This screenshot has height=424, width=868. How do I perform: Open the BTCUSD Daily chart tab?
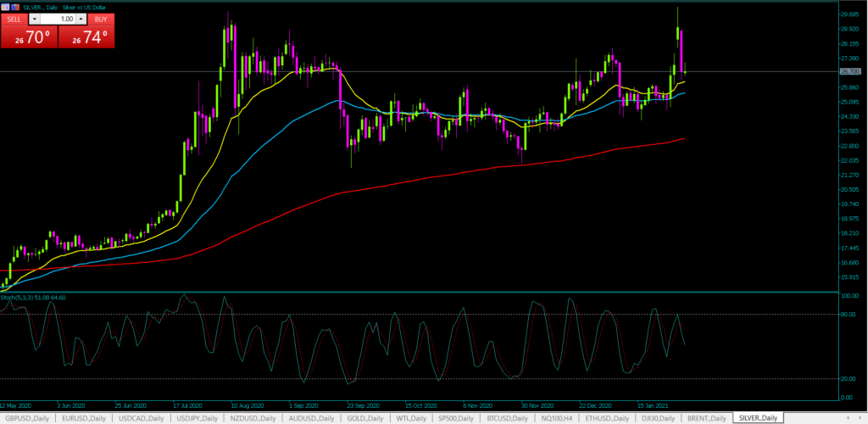click(x=511, y=418)
